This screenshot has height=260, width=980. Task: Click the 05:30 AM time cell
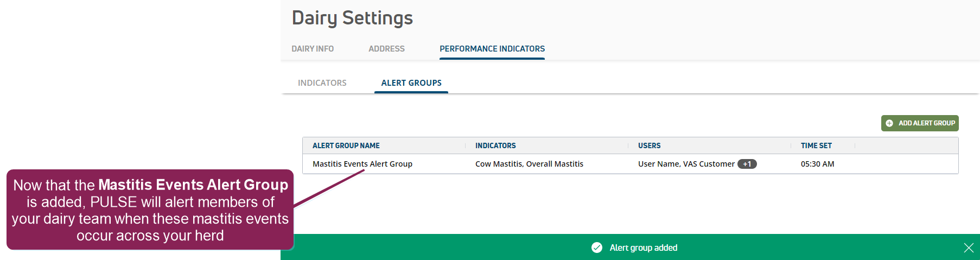pos(817,164)
